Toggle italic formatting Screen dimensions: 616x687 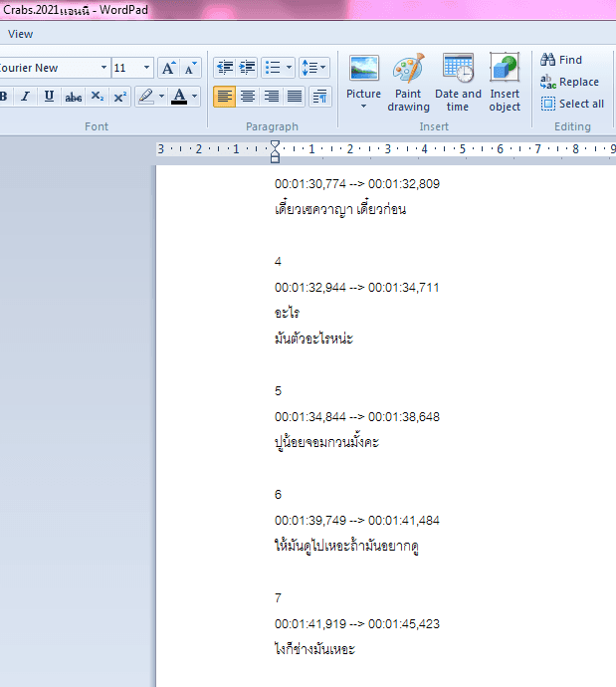pyautogui.click(x=26, y=97)
